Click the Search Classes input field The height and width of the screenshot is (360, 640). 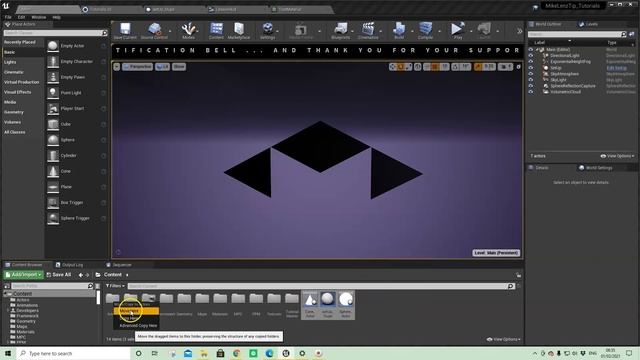[x=53, y=33]
